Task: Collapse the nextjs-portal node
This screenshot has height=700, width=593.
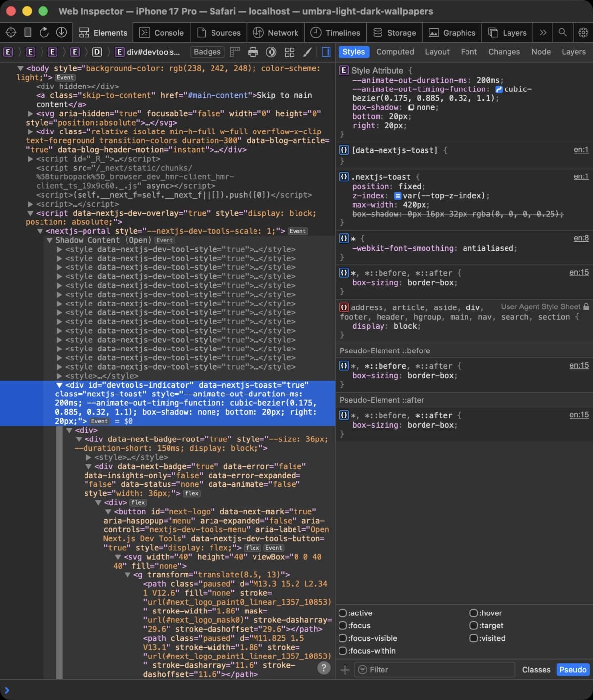Action: click(x=40, y=231)
